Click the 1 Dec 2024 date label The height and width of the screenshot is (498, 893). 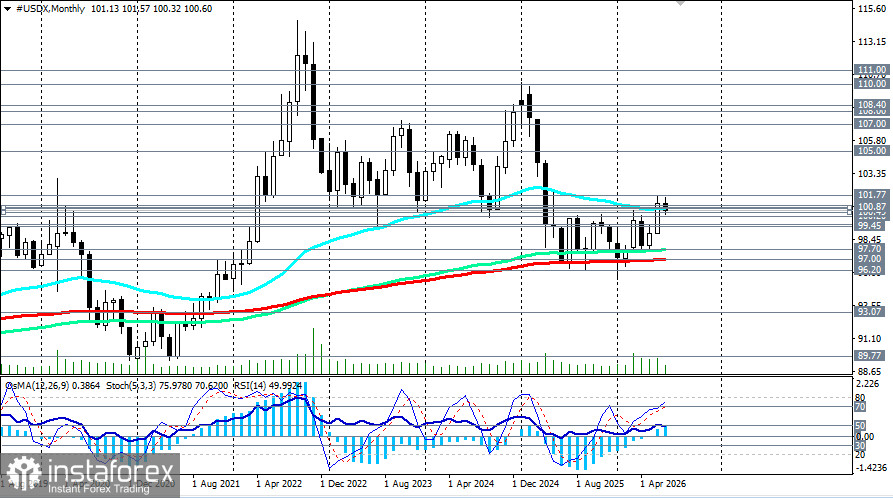[x=535, y=484]
